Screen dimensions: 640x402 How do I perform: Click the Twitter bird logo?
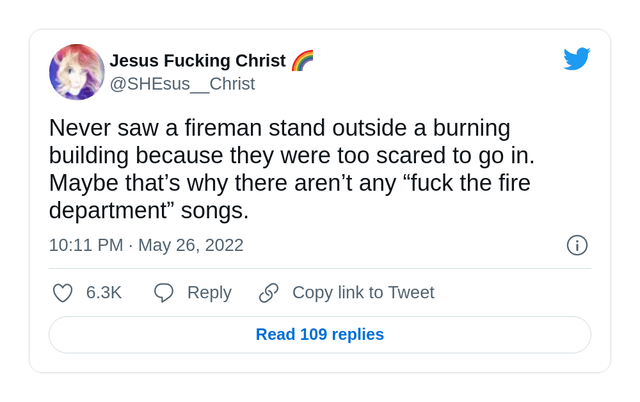[577, 59]
